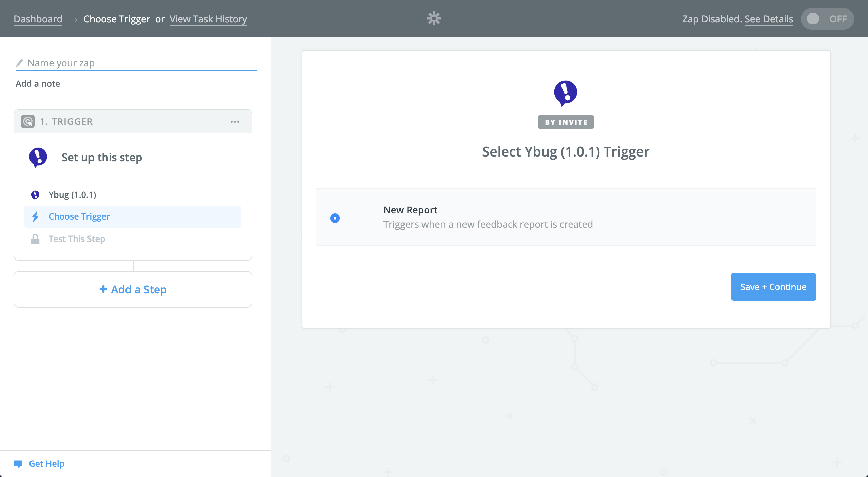Screen dimensions: 868x477
Task: Click the Get Help chat bubble icon
Action: [x=18, y=464]
